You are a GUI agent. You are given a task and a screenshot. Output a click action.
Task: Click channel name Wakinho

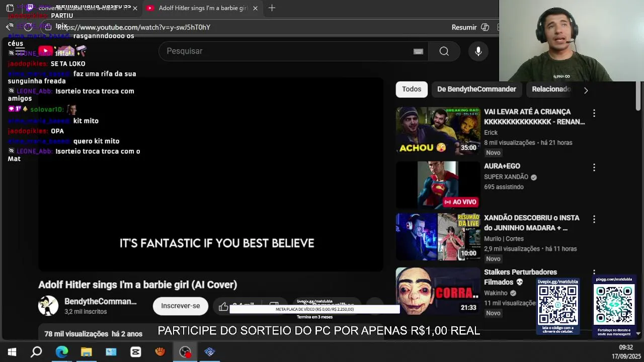(496, 293)
